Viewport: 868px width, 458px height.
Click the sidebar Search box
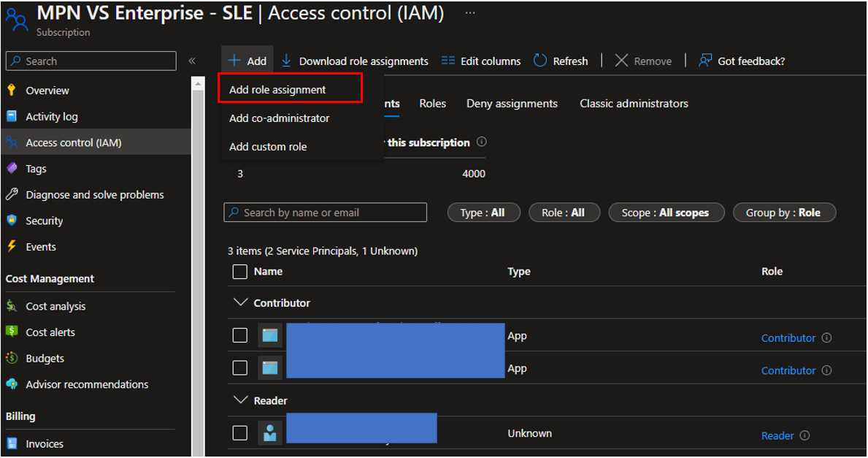pos(91,61)
